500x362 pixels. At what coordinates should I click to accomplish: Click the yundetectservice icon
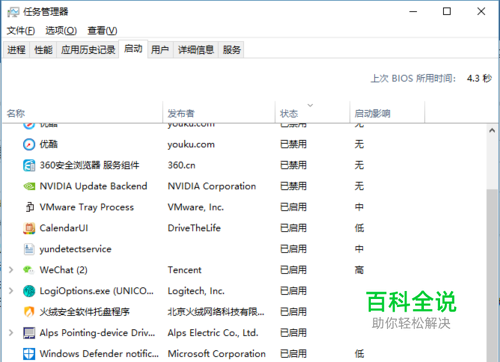[29, 249]
